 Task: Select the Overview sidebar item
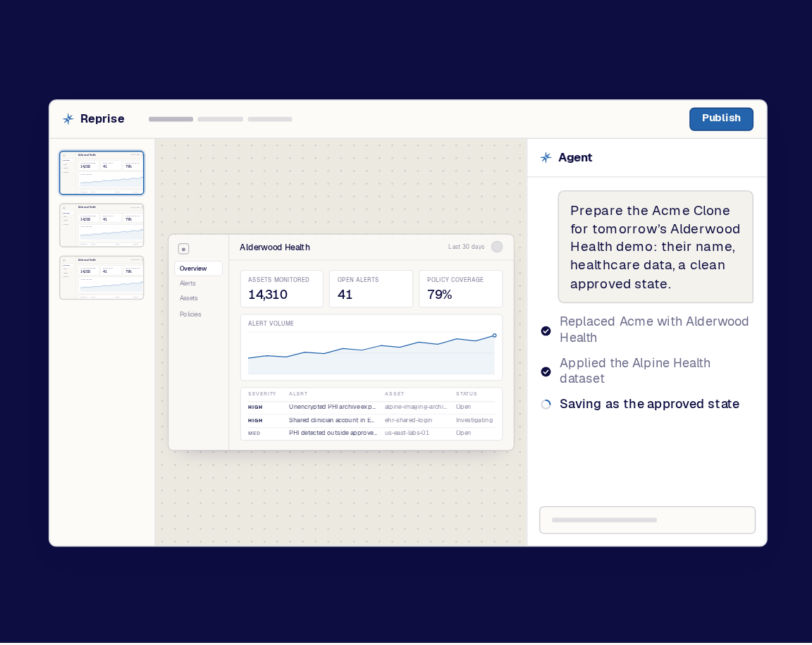(x=198, y=269)
